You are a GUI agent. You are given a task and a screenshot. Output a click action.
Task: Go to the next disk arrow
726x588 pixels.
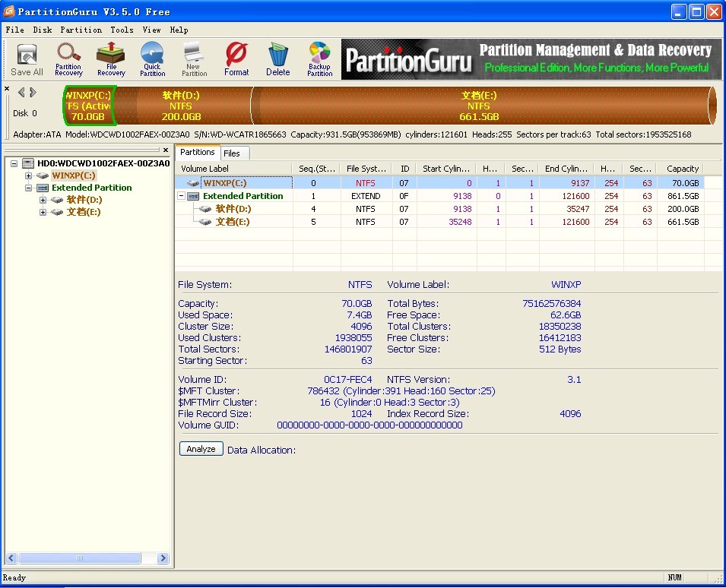click(x=33, y=93)
